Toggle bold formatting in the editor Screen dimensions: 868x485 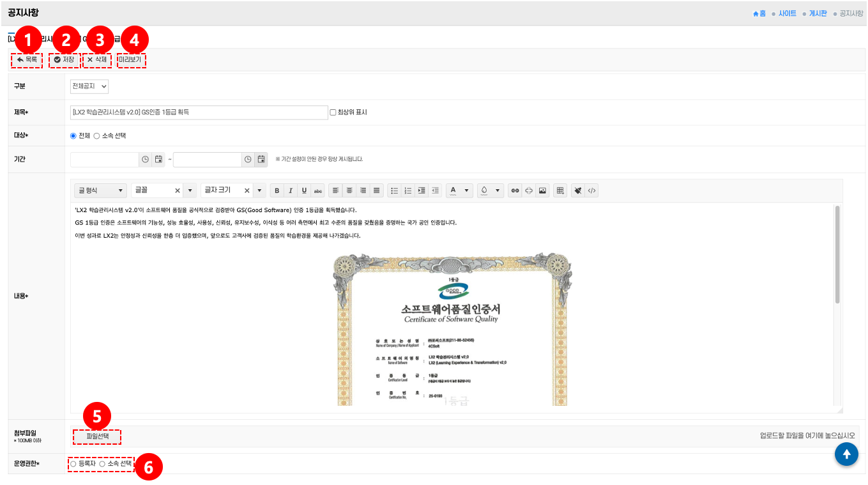click(277, 190)
